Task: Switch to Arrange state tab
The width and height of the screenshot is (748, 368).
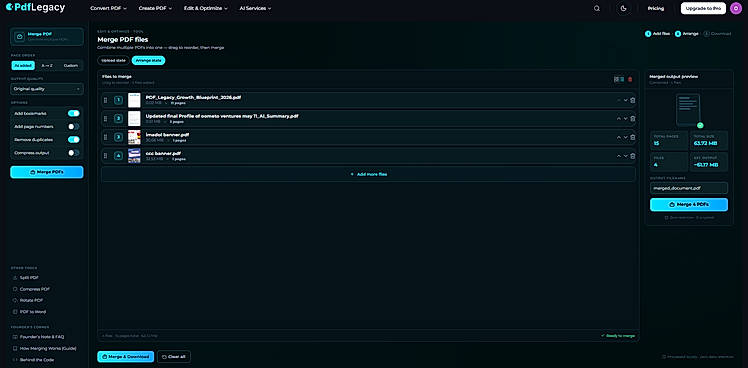Action: [148, 61]
